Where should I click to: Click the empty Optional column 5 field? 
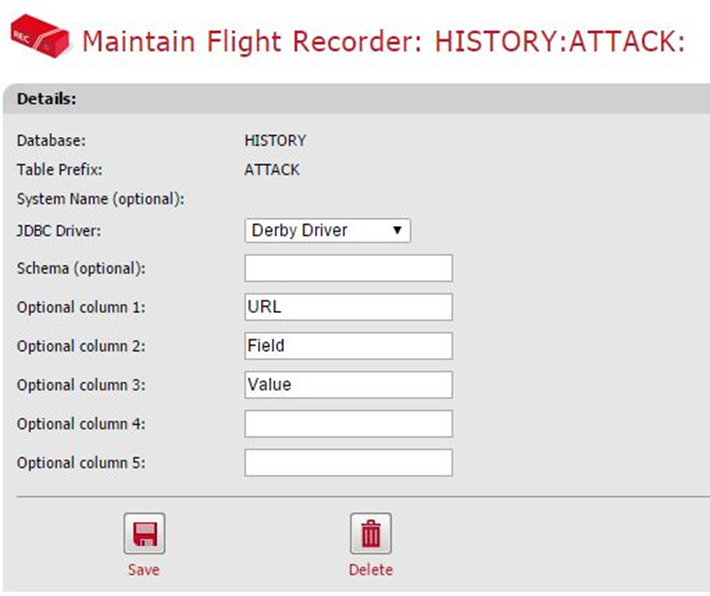348,463
